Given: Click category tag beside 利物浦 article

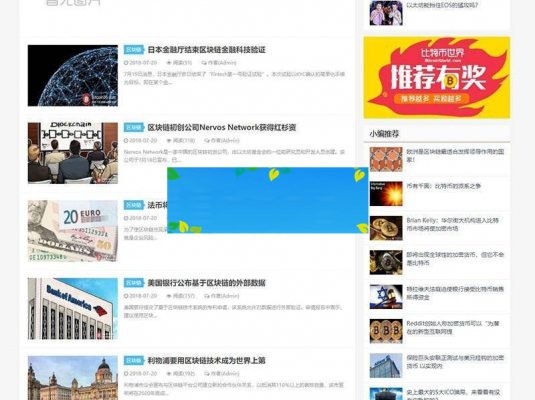Looking at the screenshot, I should [134, 361].
